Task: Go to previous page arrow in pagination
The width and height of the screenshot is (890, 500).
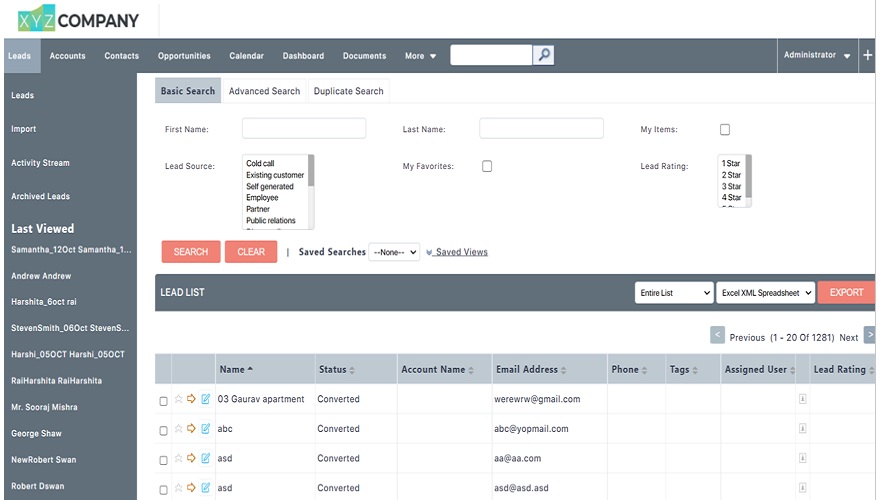Action: click(x=717, y=336)
